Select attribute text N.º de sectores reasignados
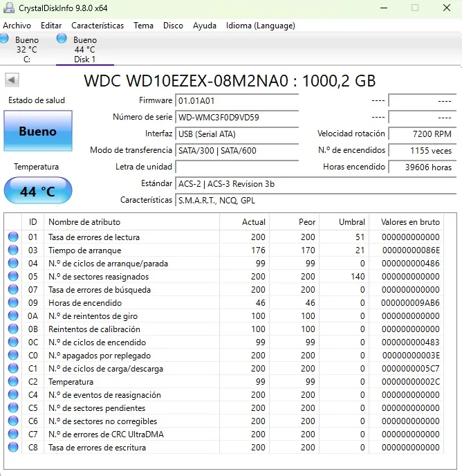Screen dimensions: 462x476 (99, 277)
